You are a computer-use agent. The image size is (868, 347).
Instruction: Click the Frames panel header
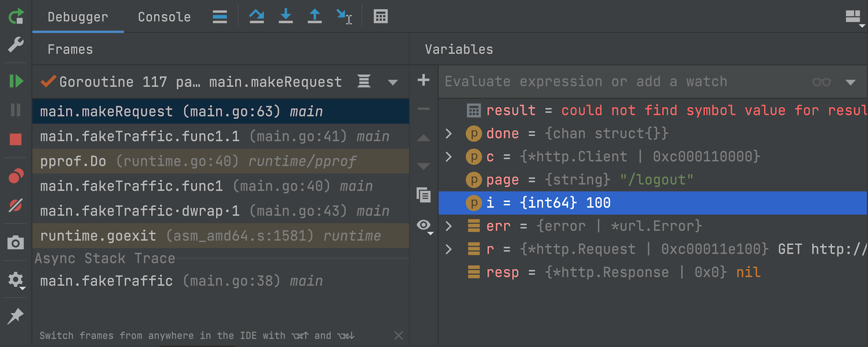(70, 50)
